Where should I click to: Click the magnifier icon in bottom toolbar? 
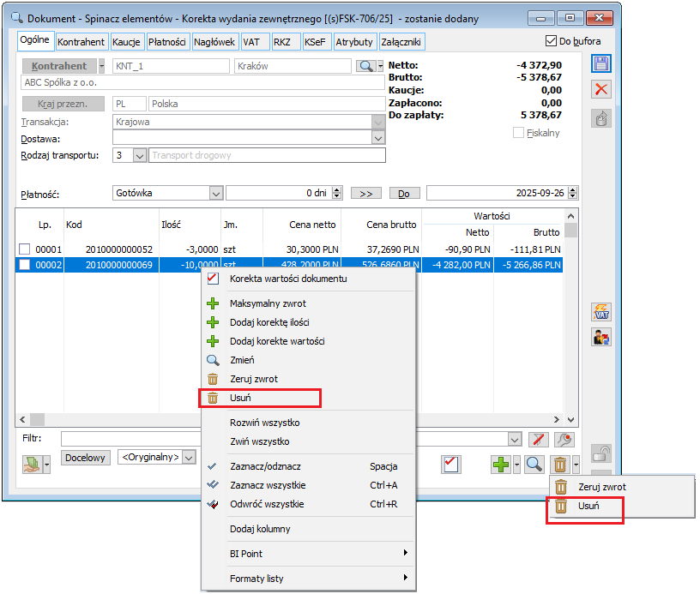click(x=534, y=465)
